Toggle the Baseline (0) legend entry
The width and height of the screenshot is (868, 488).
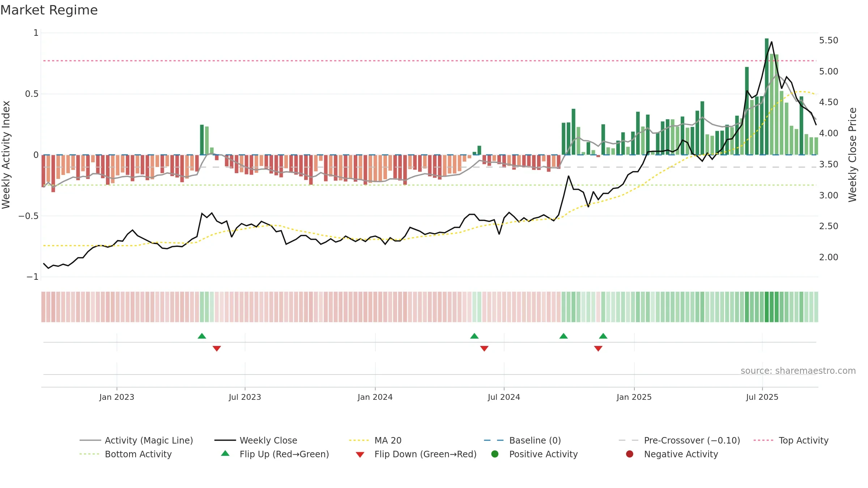pyautogui.click(x=522, y=440)
